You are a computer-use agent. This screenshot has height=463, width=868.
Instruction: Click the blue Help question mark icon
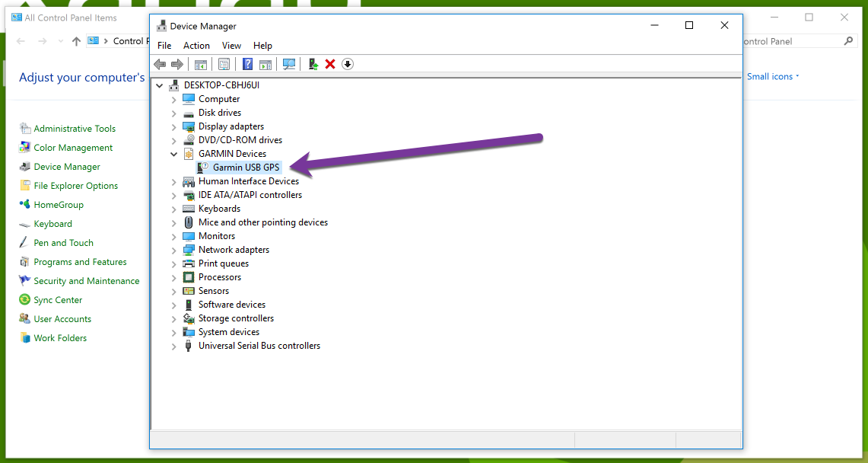coord(247,64)
